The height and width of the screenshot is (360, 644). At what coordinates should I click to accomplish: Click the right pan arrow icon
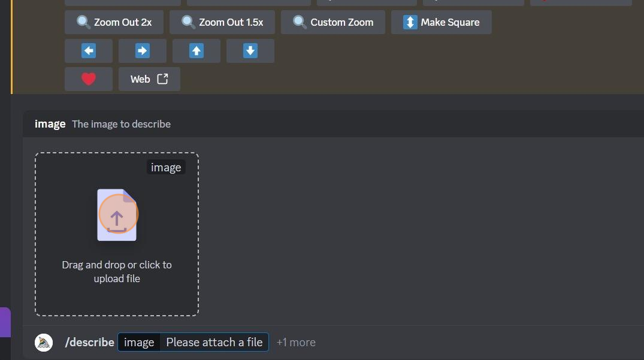tap(142, 51)
